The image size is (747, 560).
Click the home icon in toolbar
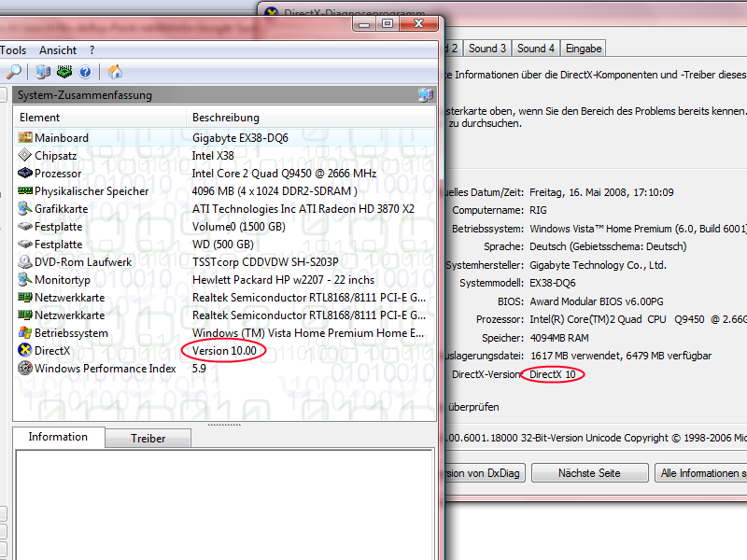[115, 72]
